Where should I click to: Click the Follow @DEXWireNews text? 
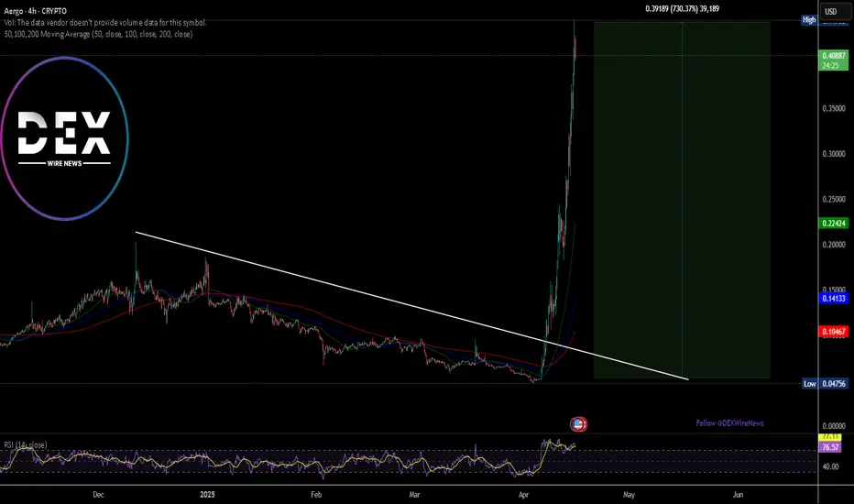click(729, 423)
